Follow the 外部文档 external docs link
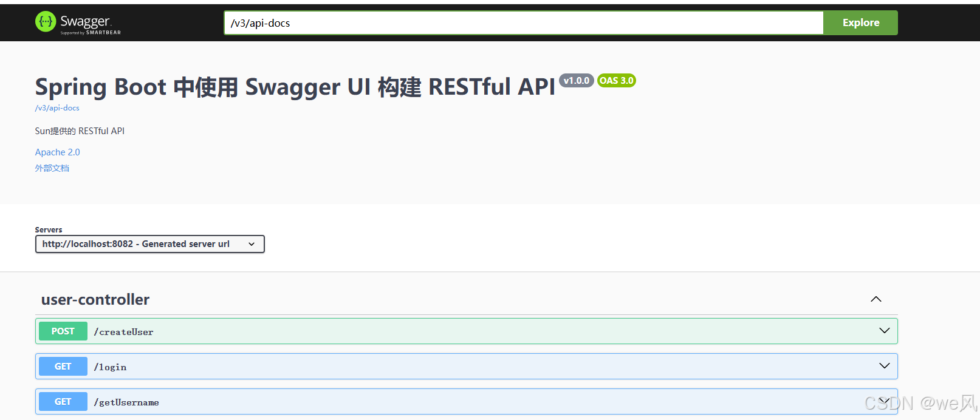 [52, 168]
